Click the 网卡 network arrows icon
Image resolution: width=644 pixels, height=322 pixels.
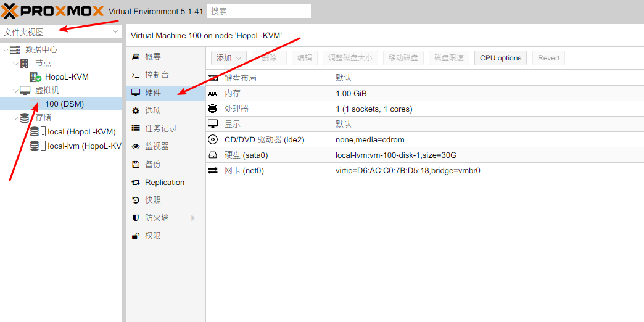pyautogui.click(x=213, y=170)
